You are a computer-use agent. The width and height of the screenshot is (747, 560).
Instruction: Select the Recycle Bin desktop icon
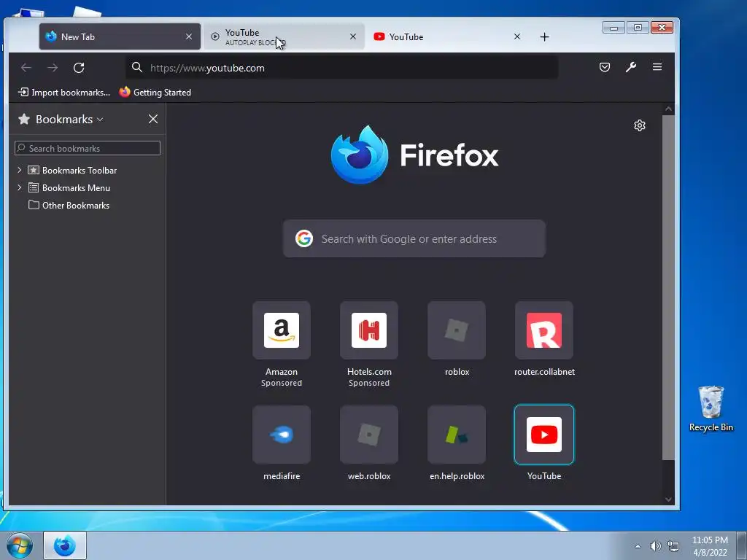pyautogui.click(x=711, y=408)
